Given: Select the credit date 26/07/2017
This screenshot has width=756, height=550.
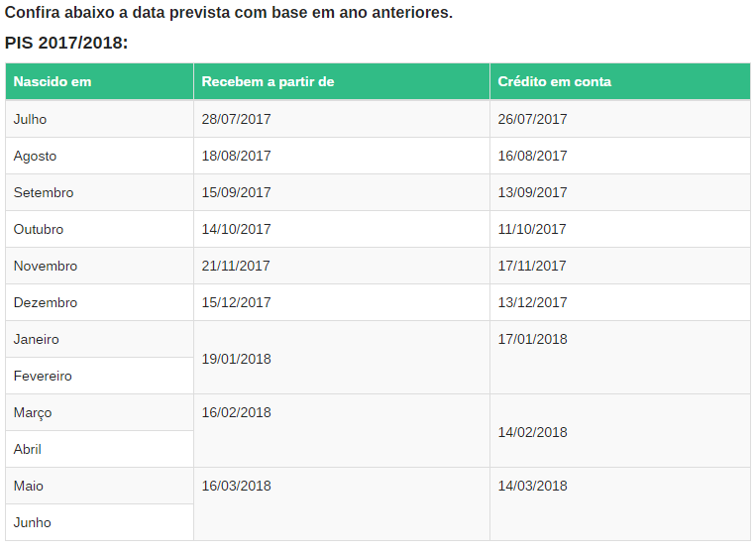Looking at the screenshot, I should click(x=532, y=119).
